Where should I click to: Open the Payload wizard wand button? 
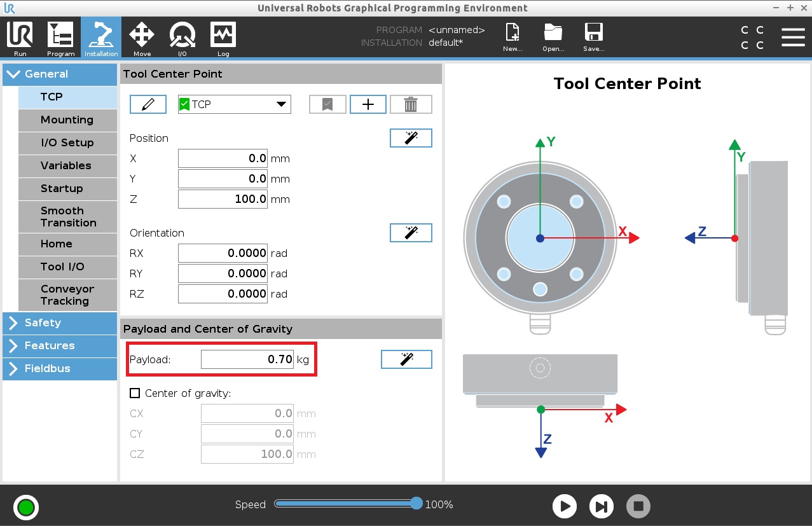tap(406, 359)
